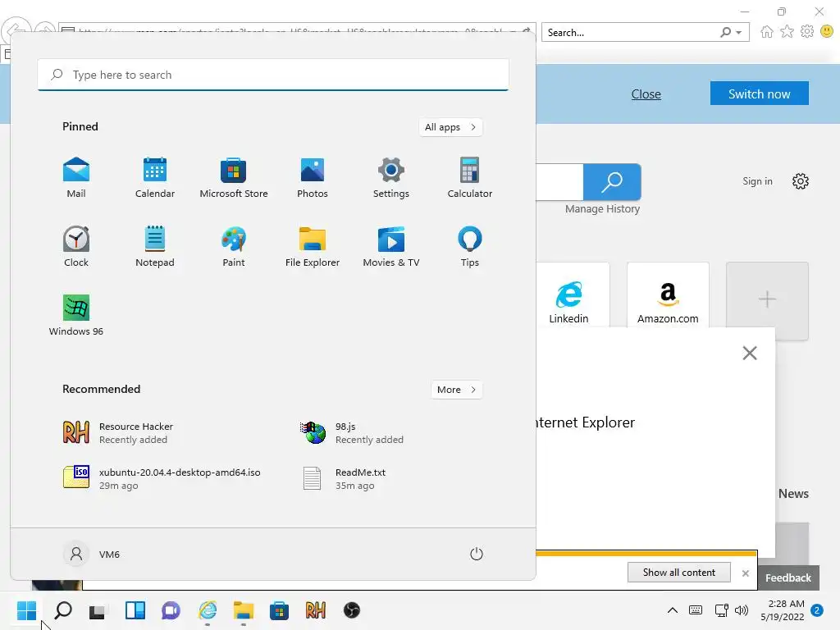Open the Clock app

click(76, 246)
